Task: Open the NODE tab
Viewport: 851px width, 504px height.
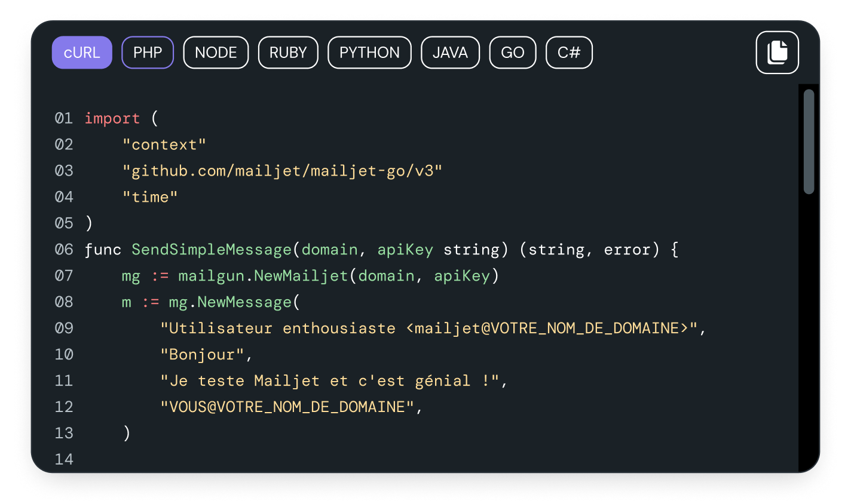Action: pos(216,53)
